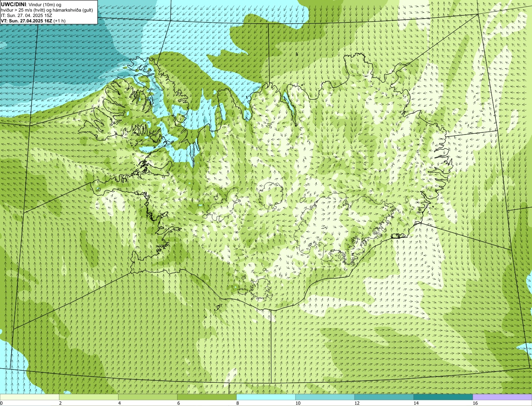Image resolution: width=532 pixels, height=406 pixels.
Task: Click the "UWC/DINI: Vindur (10m) og" title line
Action: pyautogui.click(x=31, y=4)
